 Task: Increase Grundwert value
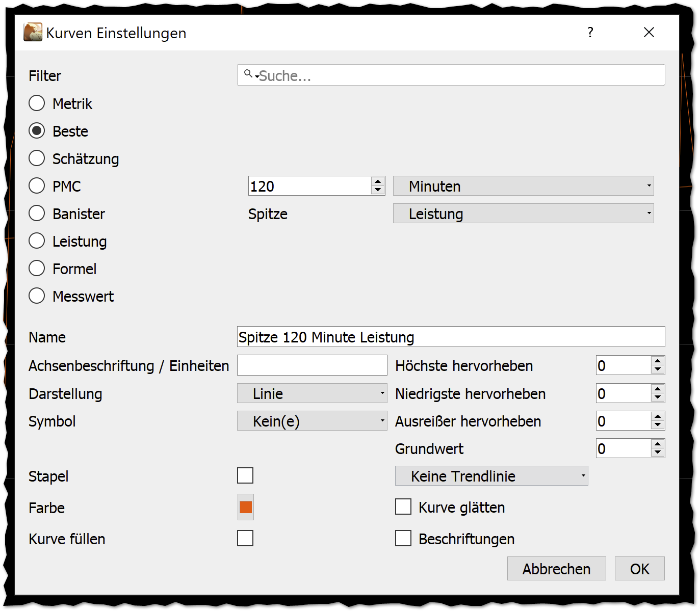pyautogui.click(x=658, y=444)
